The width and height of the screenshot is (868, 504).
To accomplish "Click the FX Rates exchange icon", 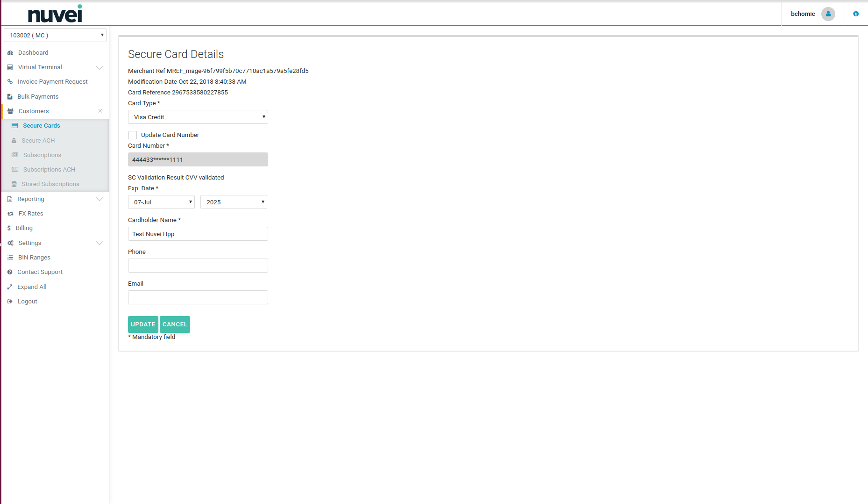I will click(10, 214).
